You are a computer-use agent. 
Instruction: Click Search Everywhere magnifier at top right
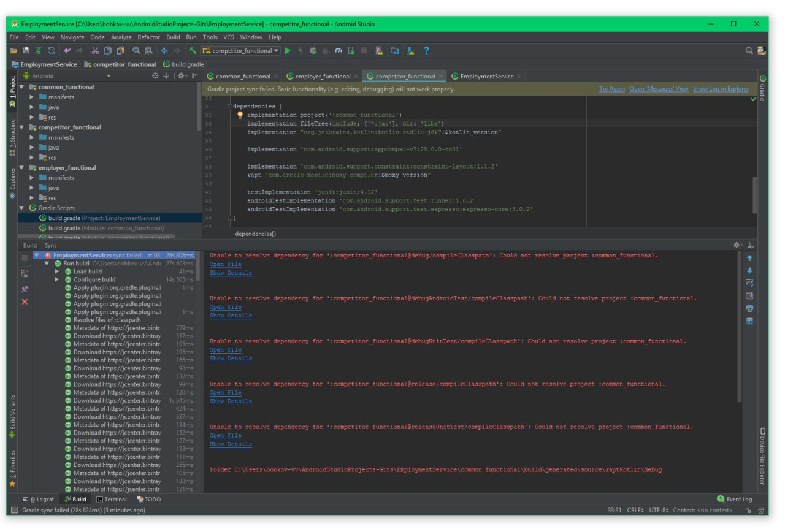click(x=749, y=51)
